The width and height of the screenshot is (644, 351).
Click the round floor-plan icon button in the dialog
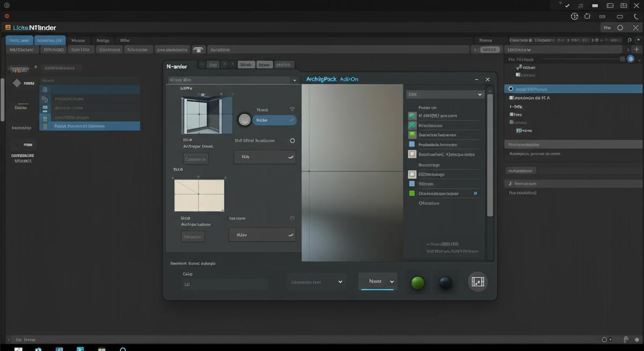coord(478,281)
